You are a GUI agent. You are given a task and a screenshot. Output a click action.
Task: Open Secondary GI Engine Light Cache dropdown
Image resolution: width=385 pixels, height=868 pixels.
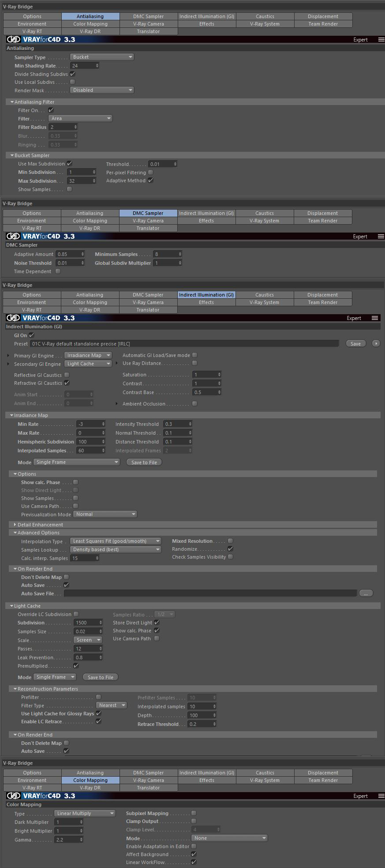click(x=88, y=364)
